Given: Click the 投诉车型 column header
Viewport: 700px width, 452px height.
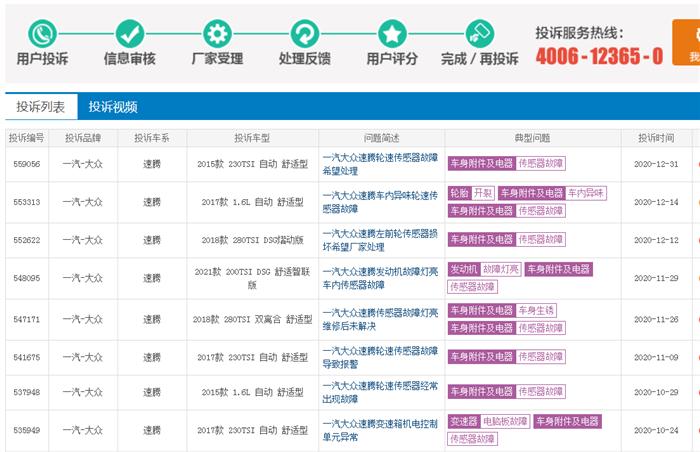Looking at the screenshot, I should pyautogui.click(x=252, y=138).
